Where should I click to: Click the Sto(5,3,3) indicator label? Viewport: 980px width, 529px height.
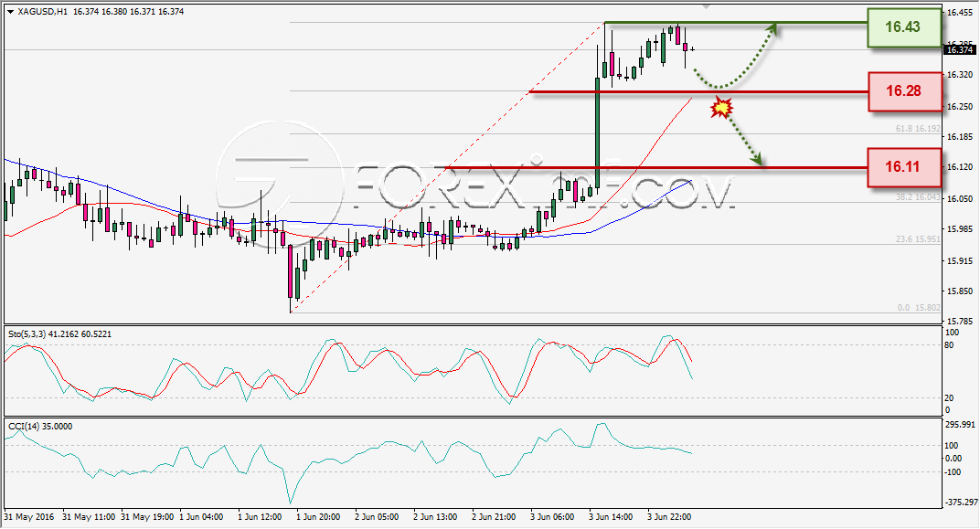[59, 334]
